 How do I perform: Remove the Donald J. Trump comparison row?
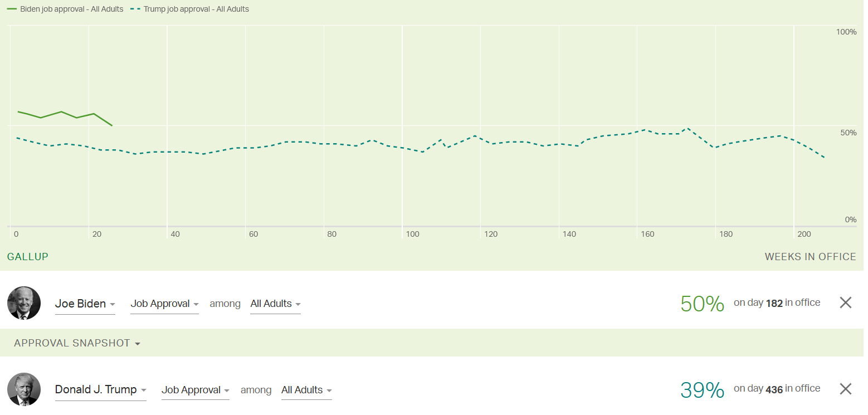[845, 389]
